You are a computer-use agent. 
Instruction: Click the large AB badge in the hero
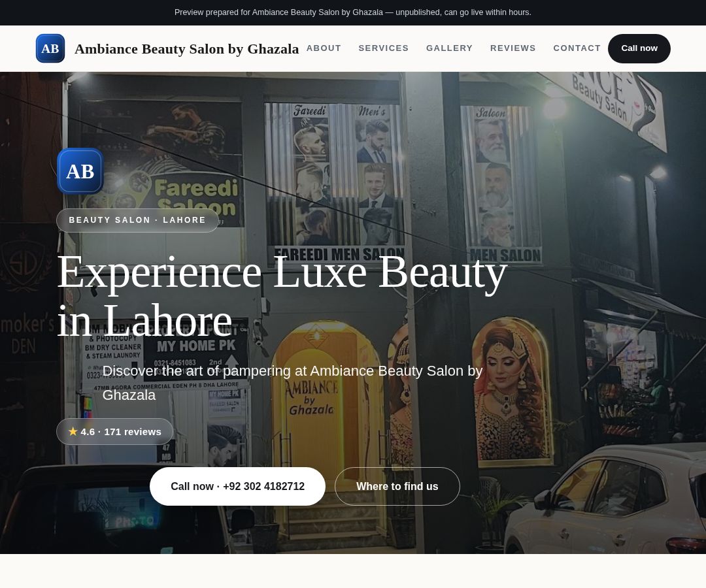pos(80,171)
